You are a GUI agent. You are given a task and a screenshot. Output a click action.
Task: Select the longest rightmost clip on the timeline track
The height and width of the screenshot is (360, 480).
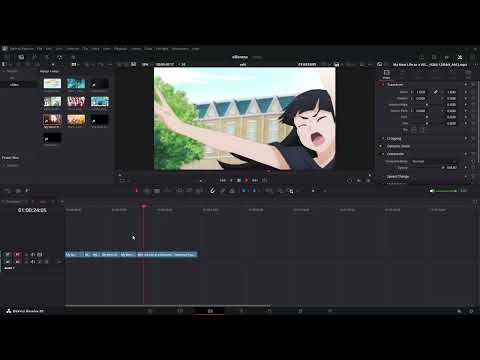(x=167, y=254)
